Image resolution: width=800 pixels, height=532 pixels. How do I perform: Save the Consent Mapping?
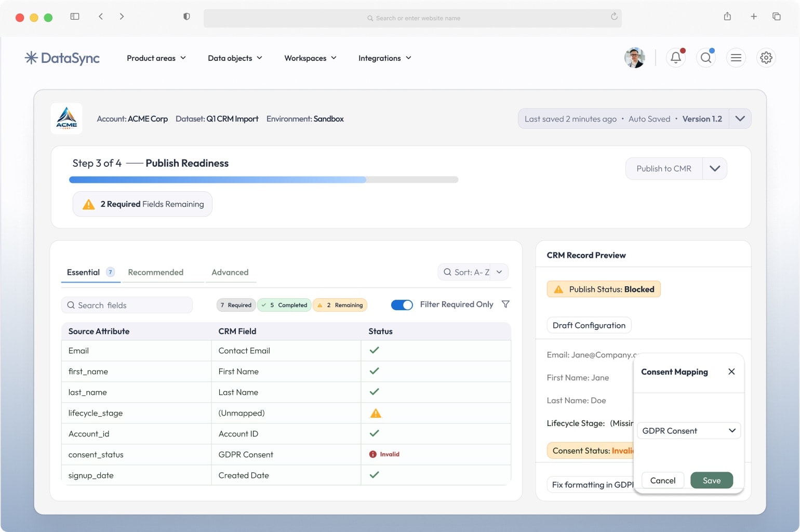(712, 481)
